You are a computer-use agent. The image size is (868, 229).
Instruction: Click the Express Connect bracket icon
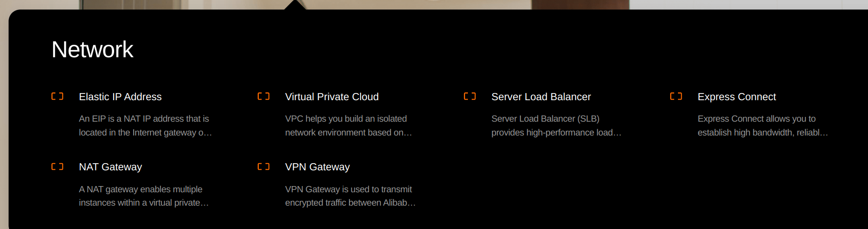(x=676, y=96)
